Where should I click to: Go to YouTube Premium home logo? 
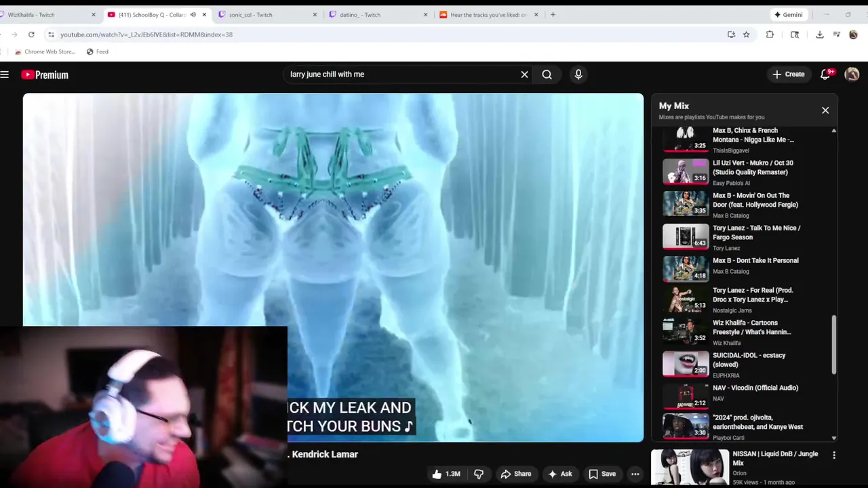pos(45,75)
